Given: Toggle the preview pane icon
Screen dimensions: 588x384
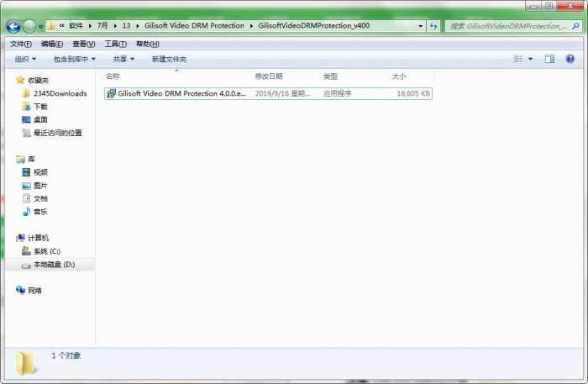Looking at the screenshot, I should pos(549,59).
